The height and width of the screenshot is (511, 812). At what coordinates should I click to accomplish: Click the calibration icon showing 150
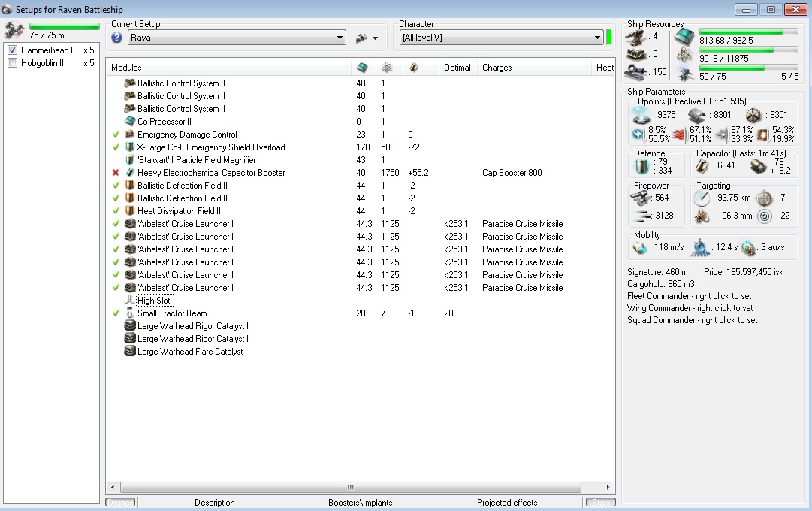[636, 72]
